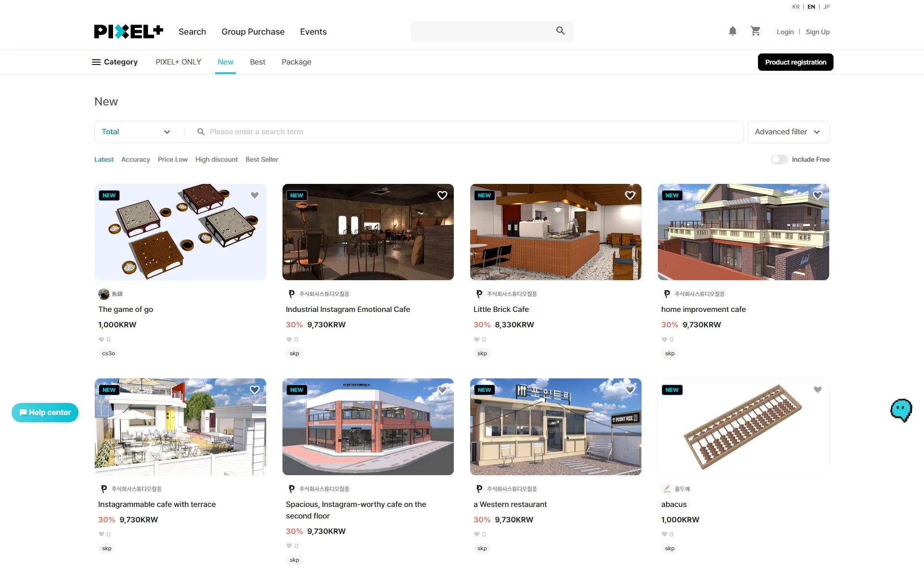Click the PIXEL+ logo

pos(128,32)
